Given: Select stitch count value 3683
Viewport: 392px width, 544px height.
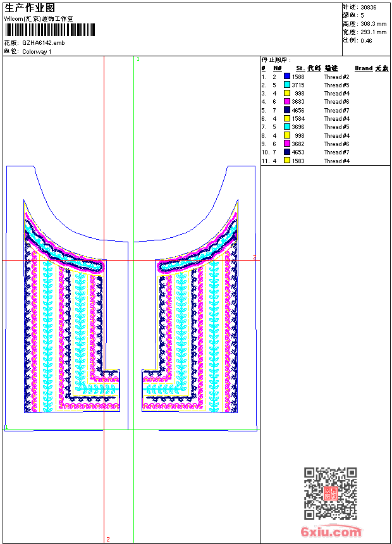Looking at the screenshot, I should [x=298, y=102].
